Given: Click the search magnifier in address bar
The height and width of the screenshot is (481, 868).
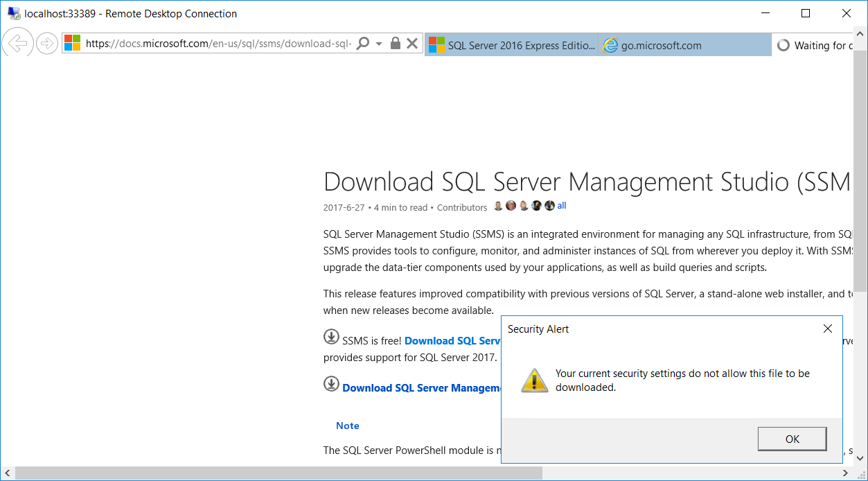Looking at the screenshot, I should pos(362,44).
